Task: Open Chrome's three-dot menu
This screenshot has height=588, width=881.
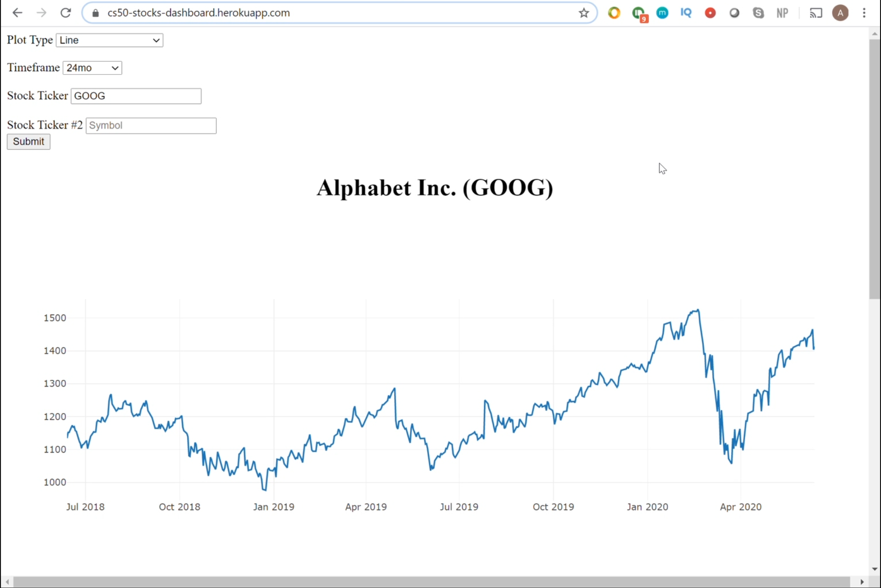Action: [x=864, y=13]
